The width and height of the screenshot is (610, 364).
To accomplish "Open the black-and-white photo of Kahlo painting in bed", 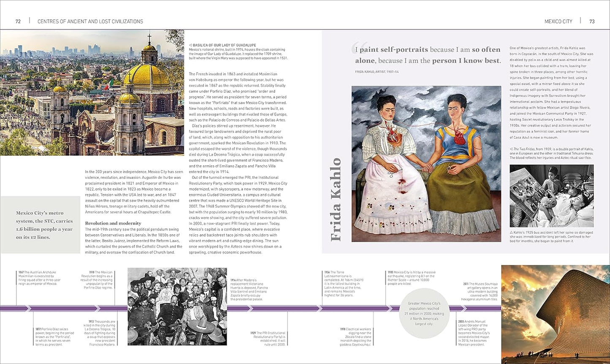I will click(x=551, y=196).
